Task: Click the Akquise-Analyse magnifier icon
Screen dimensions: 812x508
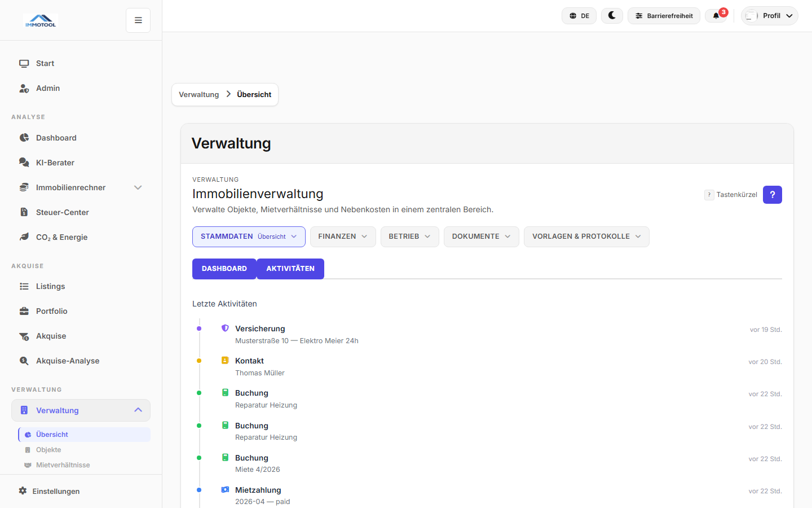Action: click(24, 361)
